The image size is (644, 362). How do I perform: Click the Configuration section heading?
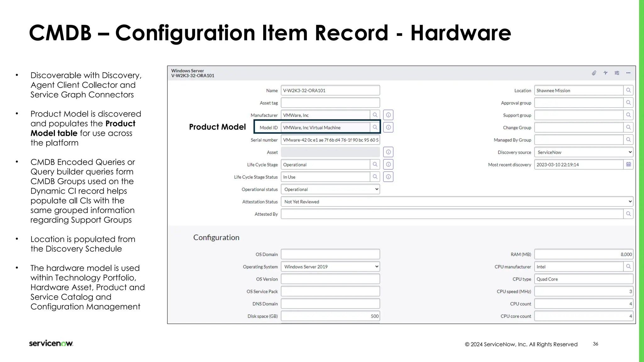tap(216, 237)
